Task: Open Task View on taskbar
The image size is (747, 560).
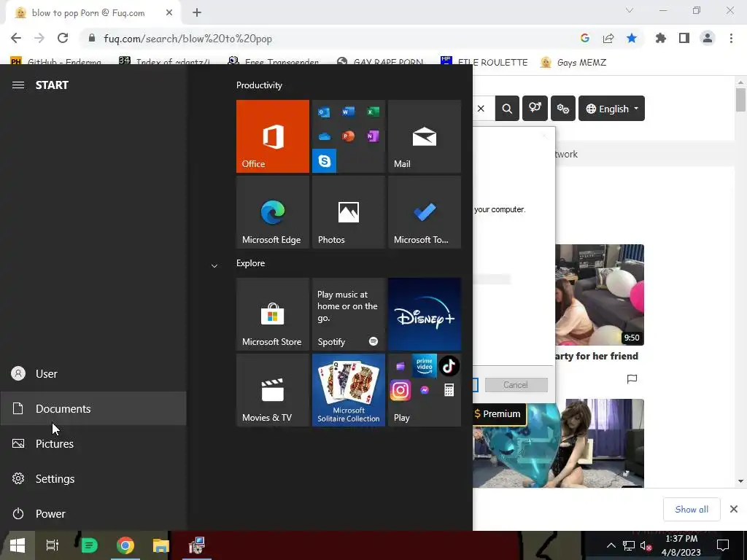Action: [52, 545]
